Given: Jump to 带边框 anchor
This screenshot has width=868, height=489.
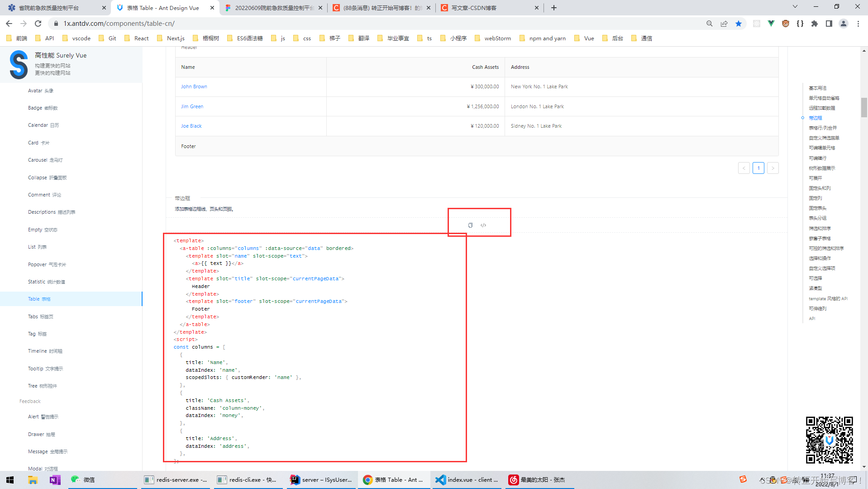Looking at the screenshot, I should 816,118.
